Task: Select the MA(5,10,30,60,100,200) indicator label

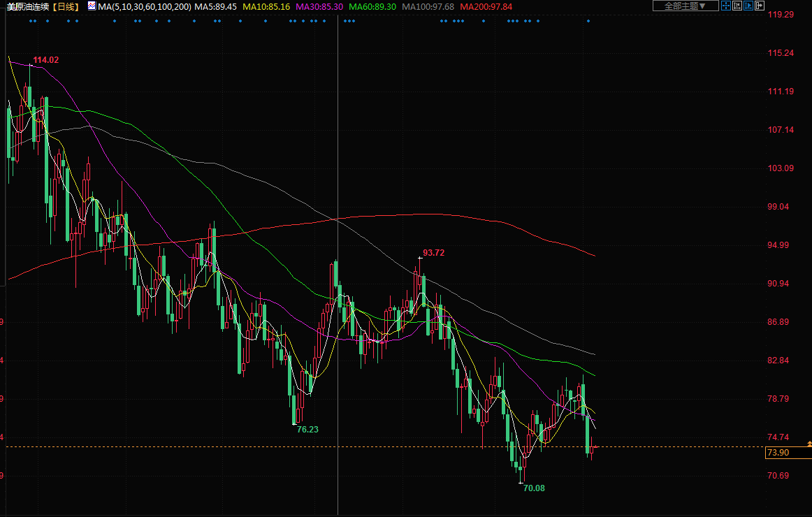Action: pos(145,6)
